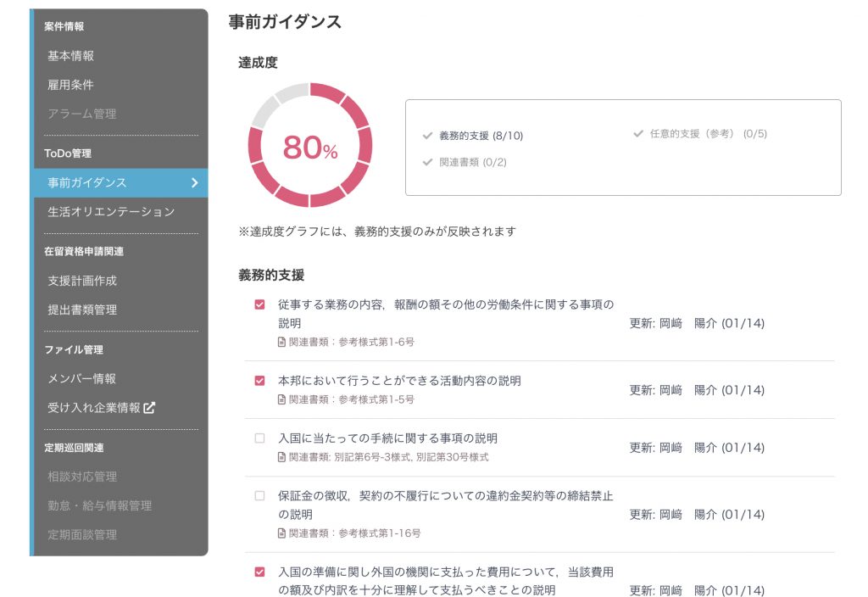This screenshot has width=868, height=597.
Task: Click document icon next to 参考様式第1-5号
Action: point(282,399)
